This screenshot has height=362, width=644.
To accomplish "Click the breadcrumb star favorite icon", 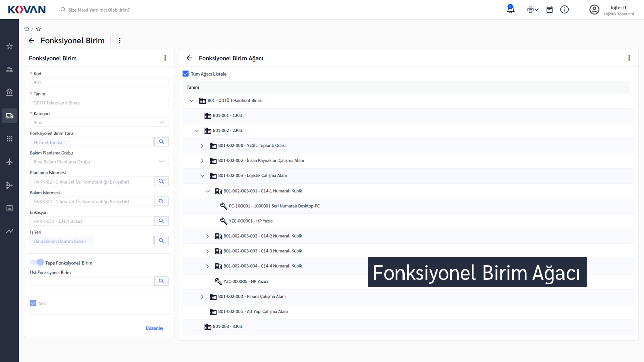I will (x=38, y=29).
